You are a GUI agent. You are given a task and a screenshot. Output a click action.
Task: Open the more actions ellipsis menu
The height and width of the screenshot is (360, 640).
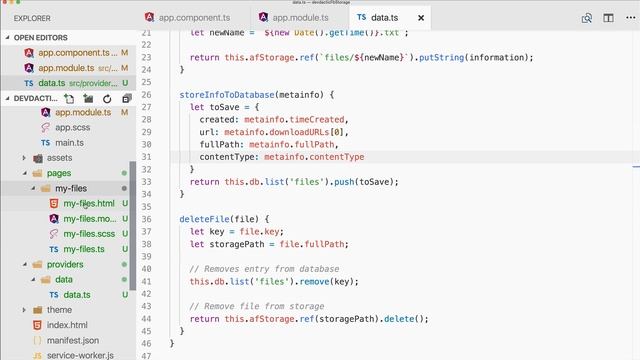pyautogui.click(x=630, y=18)
